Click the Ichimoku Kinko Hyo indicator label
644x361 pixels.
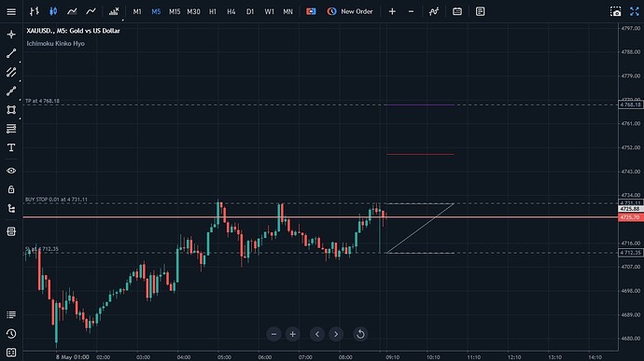[55, 44]
